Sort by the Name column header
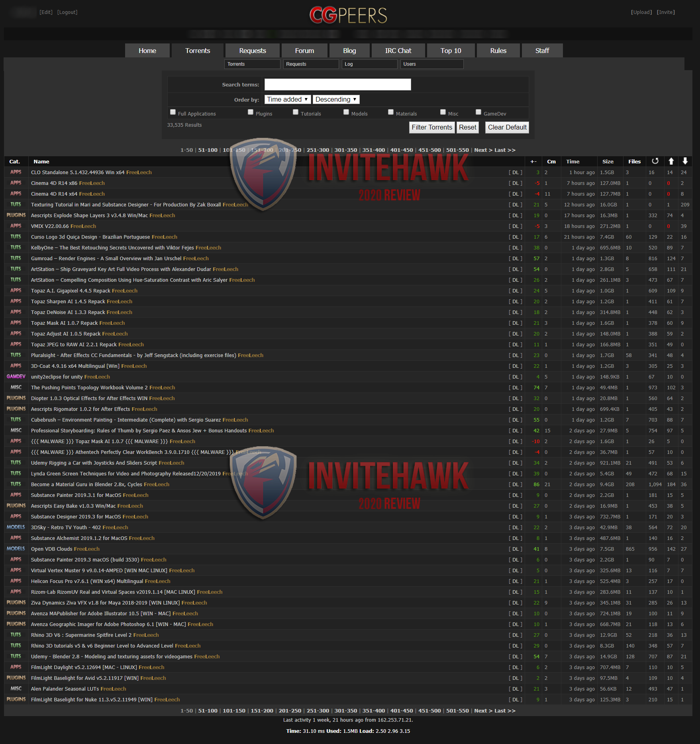700x744 pixels. click(41, 161)
